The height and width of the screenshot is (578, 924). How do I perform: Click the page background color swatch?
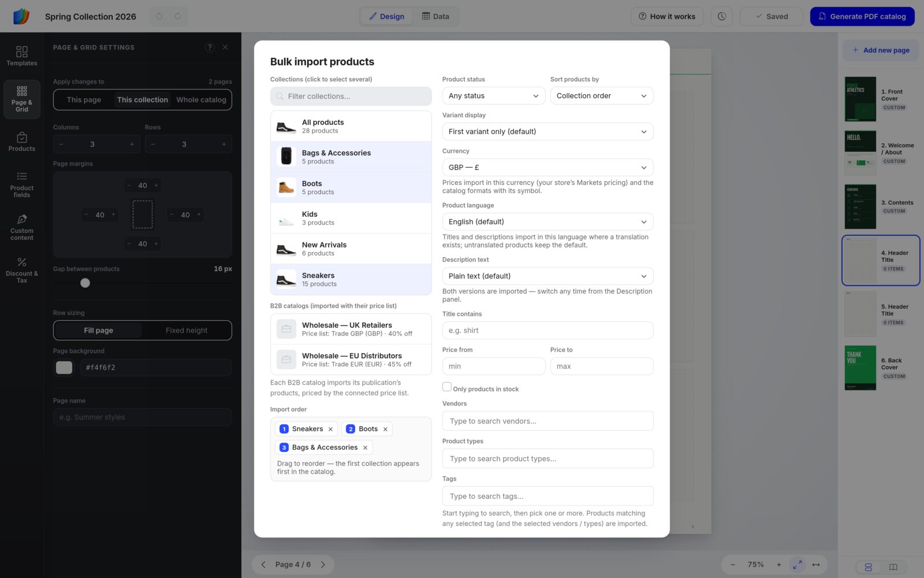click(x=64, y=368)
